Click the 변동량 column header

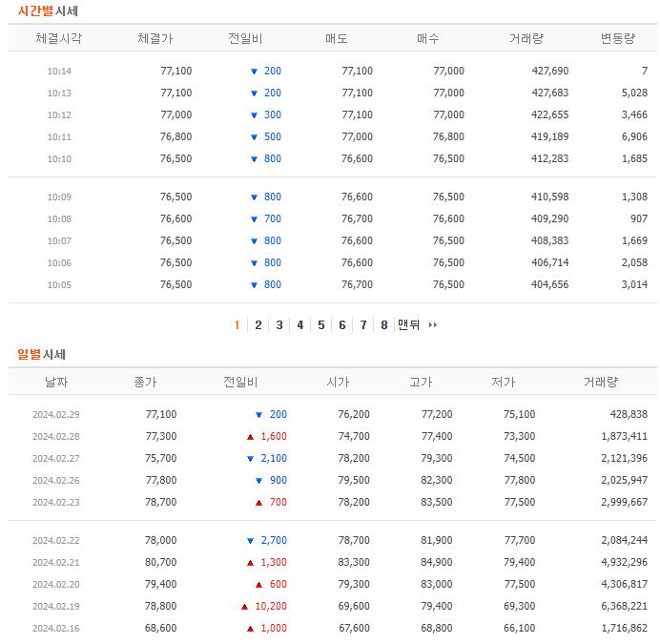(x=618, y=38)
